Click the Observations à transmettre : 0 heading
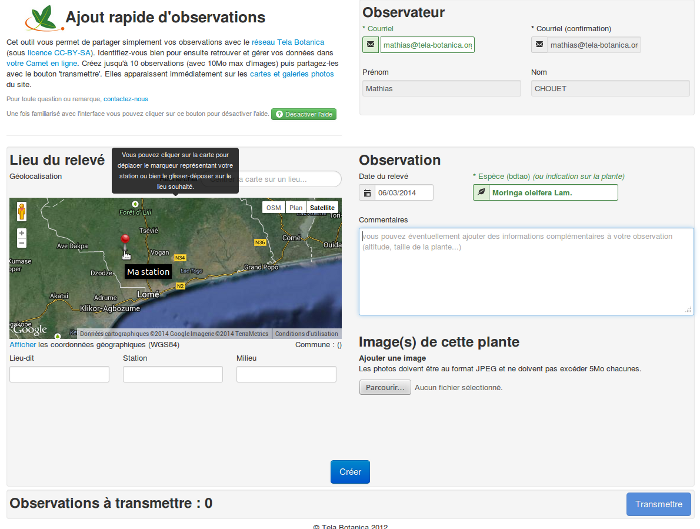 click(x=111, y=503)
